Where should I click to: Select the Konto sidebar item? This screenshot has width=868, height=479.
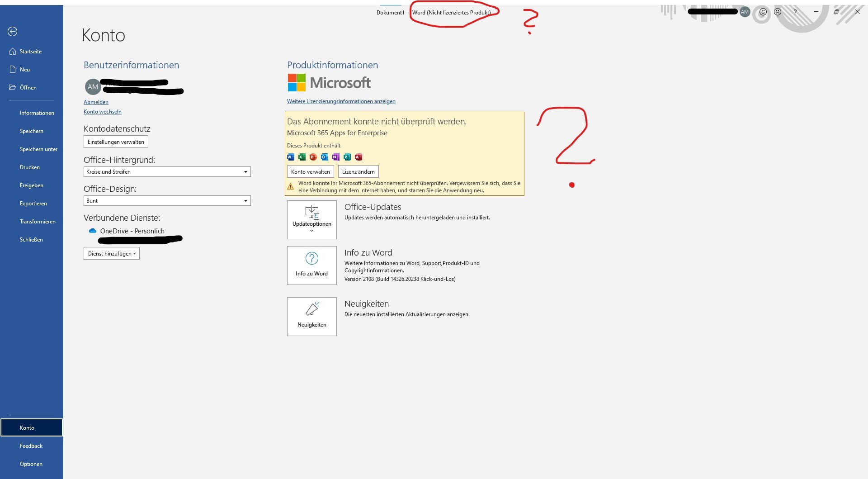click(32, 427)
